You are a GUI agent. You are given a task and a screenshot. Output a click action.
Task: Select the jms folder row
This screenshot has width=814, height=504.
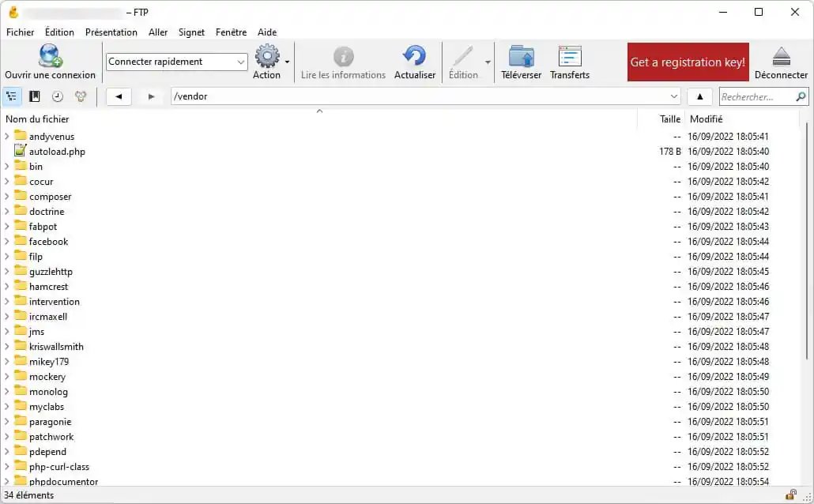pyautogui.click(x=400, y=331)
